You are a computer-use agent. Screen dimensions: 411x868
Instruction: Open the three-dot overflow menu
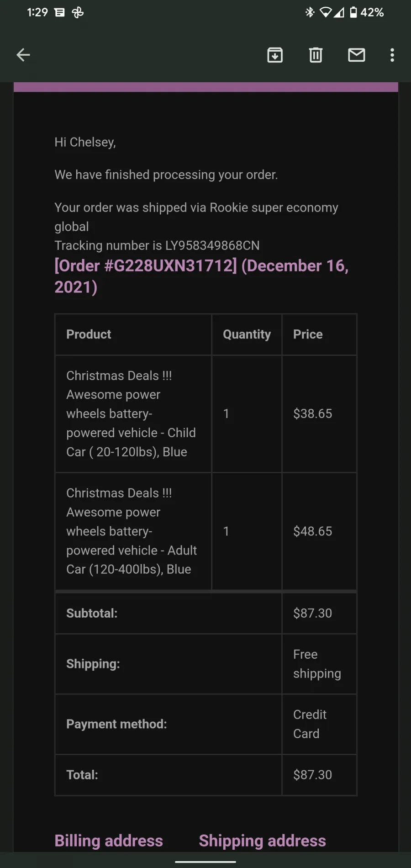click(x=392, y=55)
